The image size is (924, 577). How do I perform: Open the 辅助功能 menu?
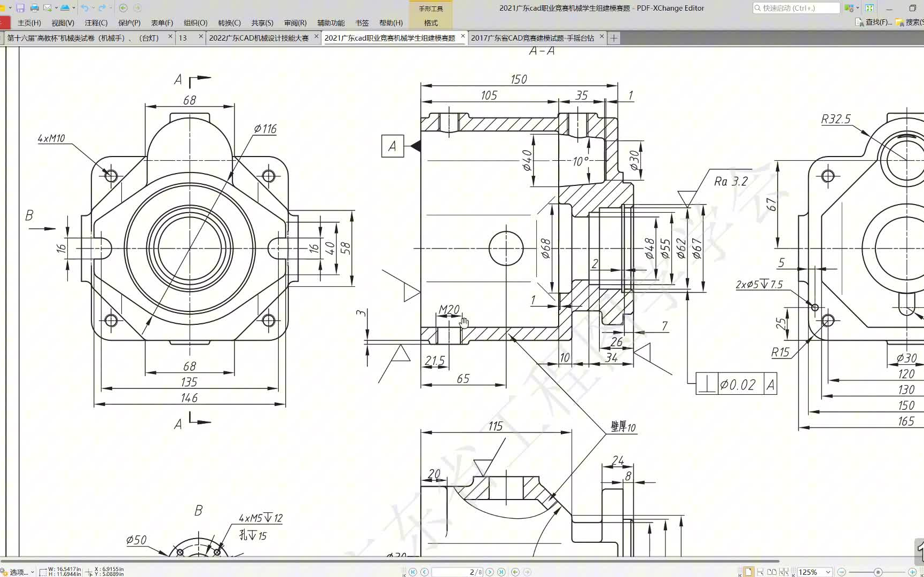pyautogui.click(x=331, y=23)
